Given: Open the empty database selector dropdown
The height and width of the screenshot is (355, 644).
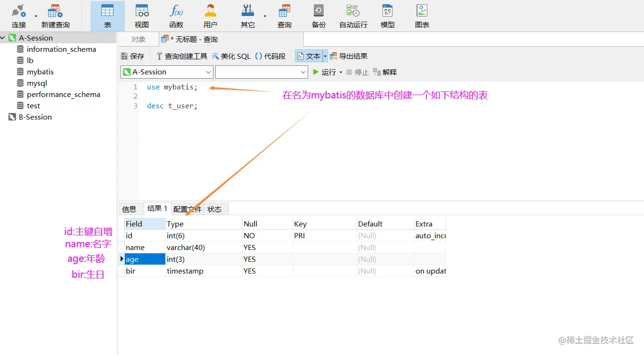Looking at the screenshot, I should click(x=261, y=72).
